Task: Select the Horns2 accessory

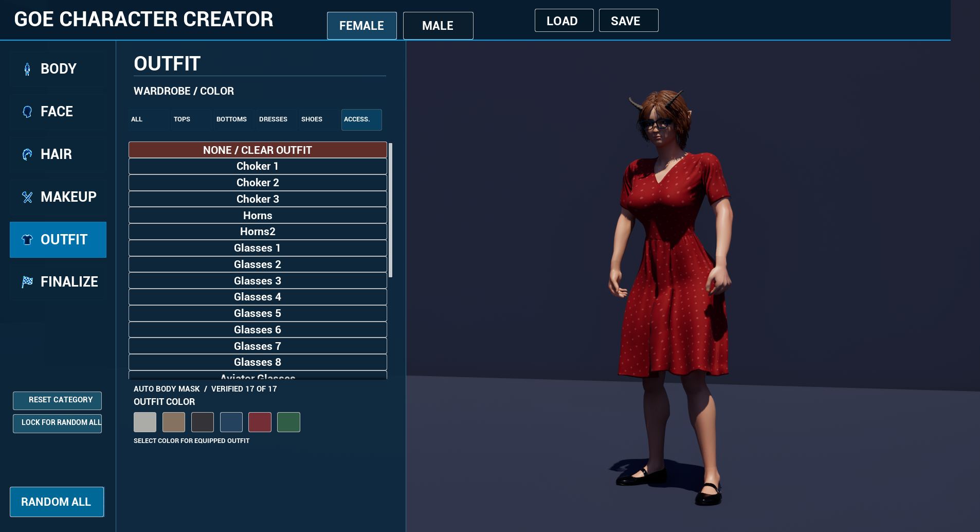Action: point(258,232)
